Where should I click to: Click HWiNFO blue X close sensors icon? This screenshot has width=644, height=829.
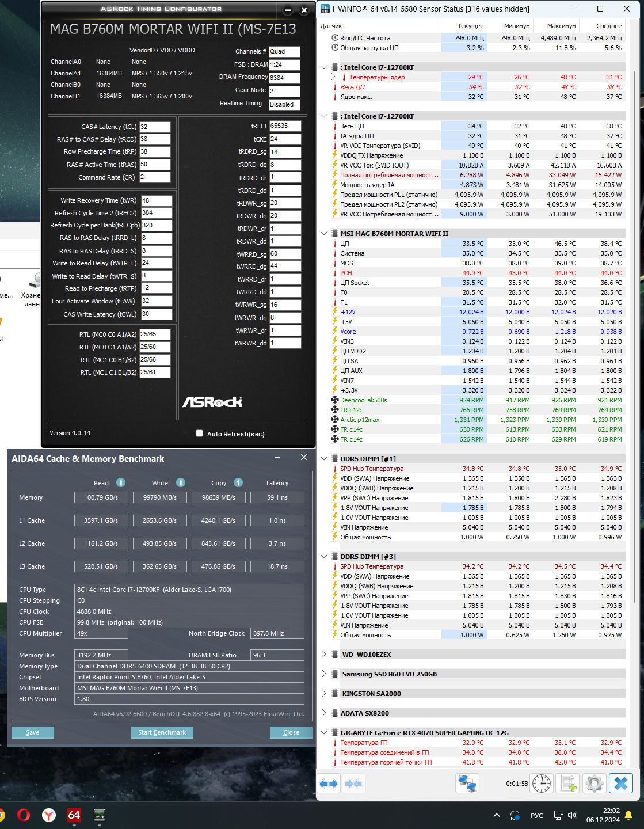point(621,784)
